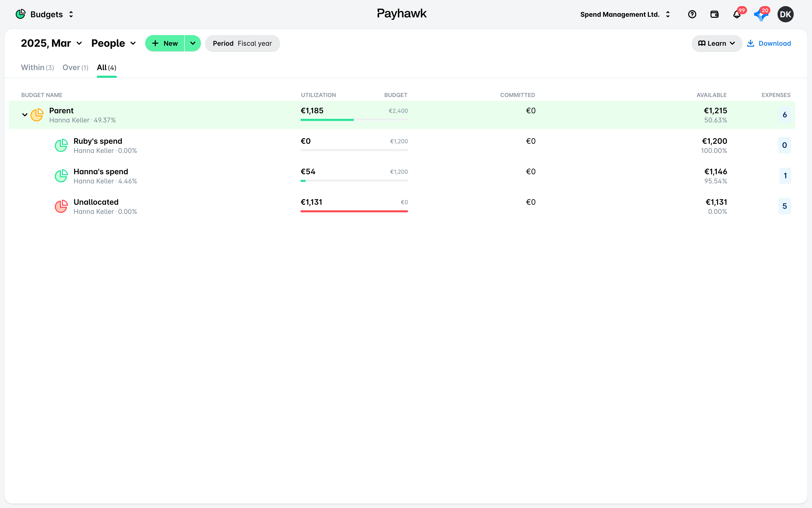Open Hanna's spend 1 expense badge
812x508 pixels.
point(785,176)
